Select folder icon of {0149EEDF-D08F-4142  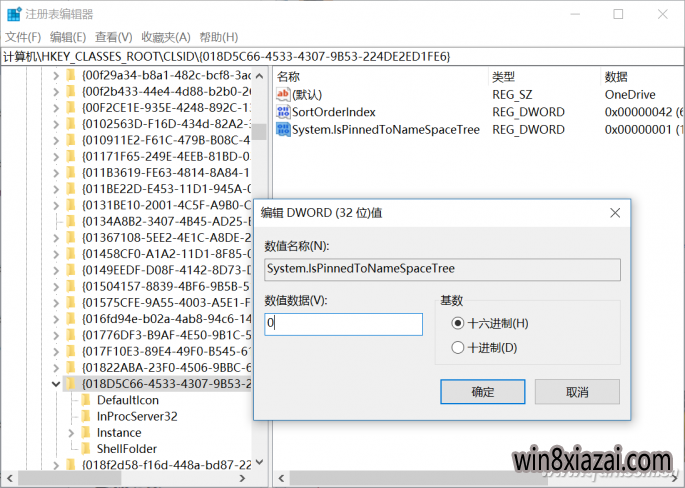pos(71,270)
